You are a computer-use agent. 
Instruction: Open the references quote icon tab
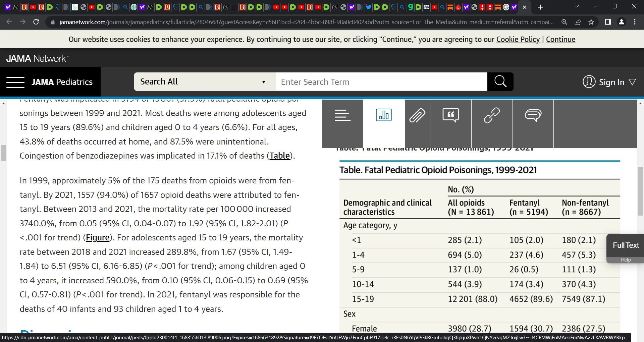[x=450, y=115]
